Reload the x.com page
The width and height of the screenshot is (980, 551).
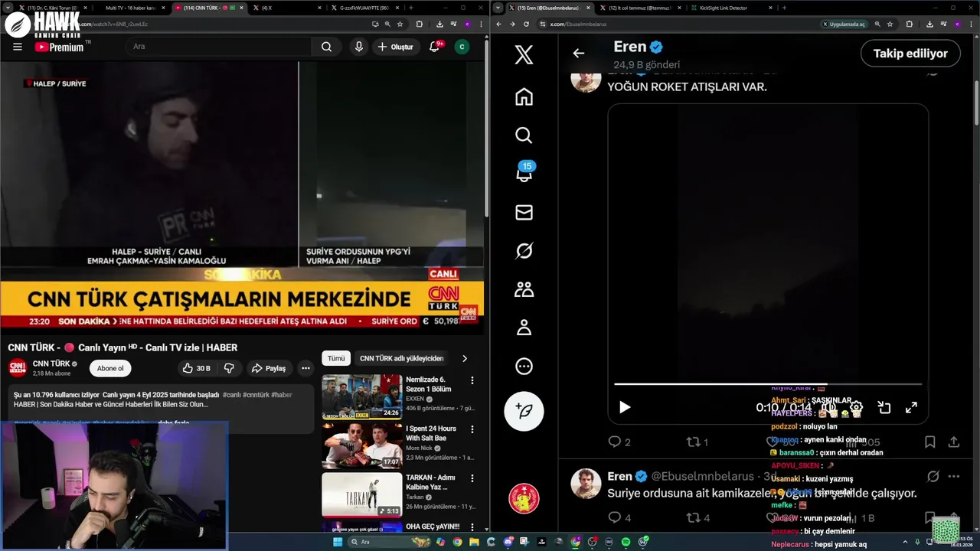point(526,24)
